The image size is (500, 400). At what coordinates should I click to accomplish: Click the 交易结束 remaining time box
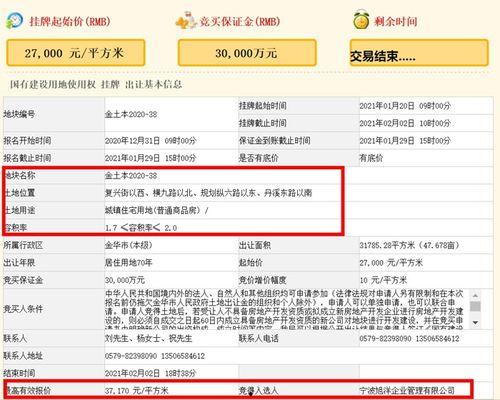[419, 53]
